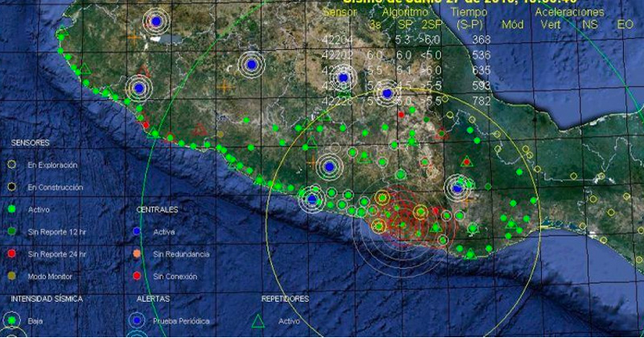Select the Sin Reporte 12 hr legend dot
Viewport: 644px width, 338px height.
click(11, 232)
